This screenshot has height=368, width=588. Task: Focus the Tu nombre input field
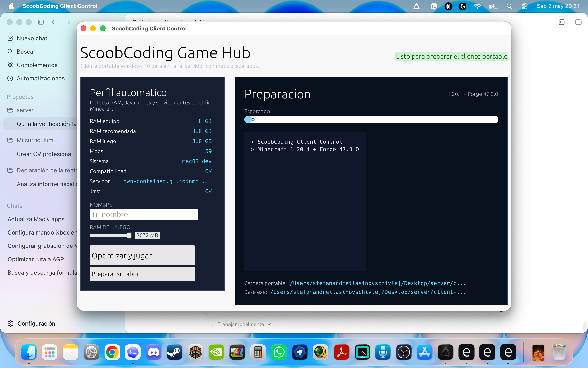click(144, 214)
